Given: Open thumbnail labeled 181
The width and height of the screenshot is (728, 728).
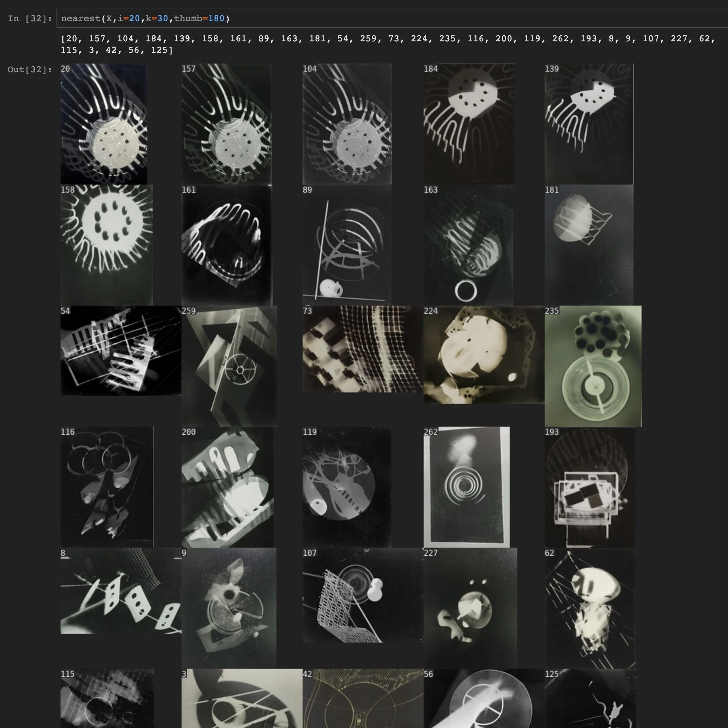Looking at the screenshot, I should (589, 245).
